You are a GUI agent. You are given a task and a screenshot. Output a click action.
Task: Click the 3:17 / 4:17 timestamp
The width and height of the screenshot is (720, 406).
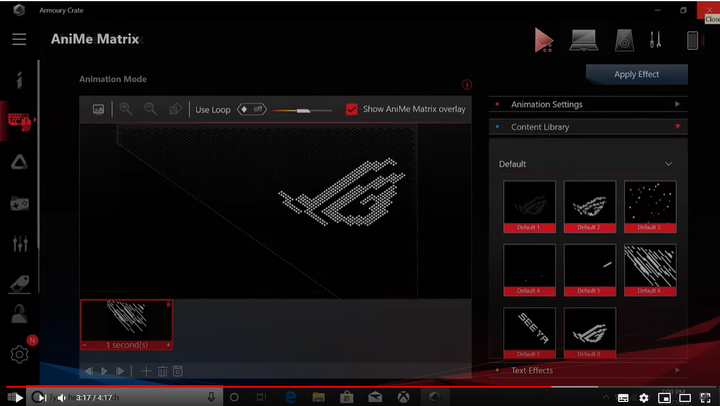coord(94,398)
